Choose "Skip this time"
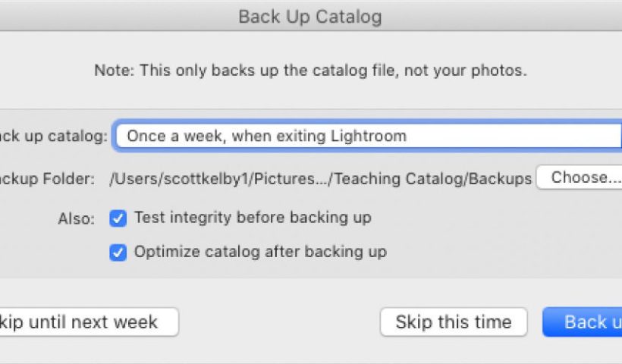Screen dimensions: 622x364 (453, 322)
